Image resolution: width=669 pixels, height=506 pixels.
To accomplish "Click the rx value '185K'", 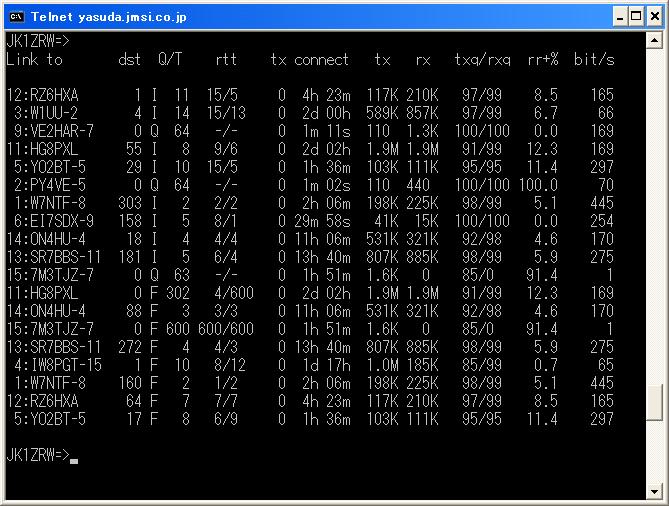I will [422, 365].
